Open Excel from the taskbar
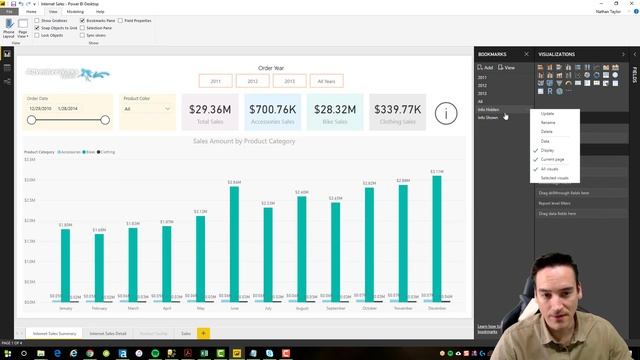This screenshot has height=360, width=640. [x=204, y=353]
